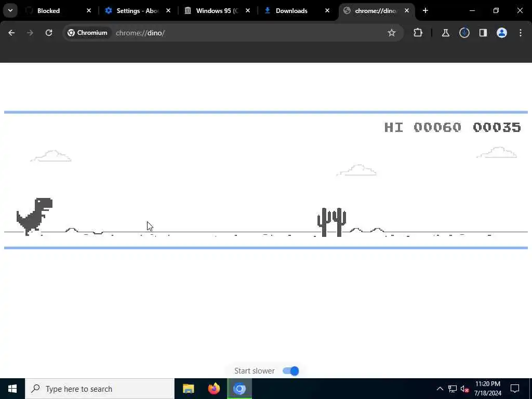The width and height of the screenshot is (532, 399).
Task: Reload the dino page
Action: tap(49, 33)
